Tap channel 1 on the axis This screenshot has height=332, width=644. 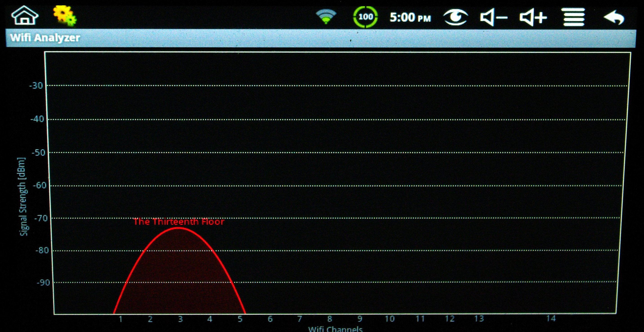[120, 319]
